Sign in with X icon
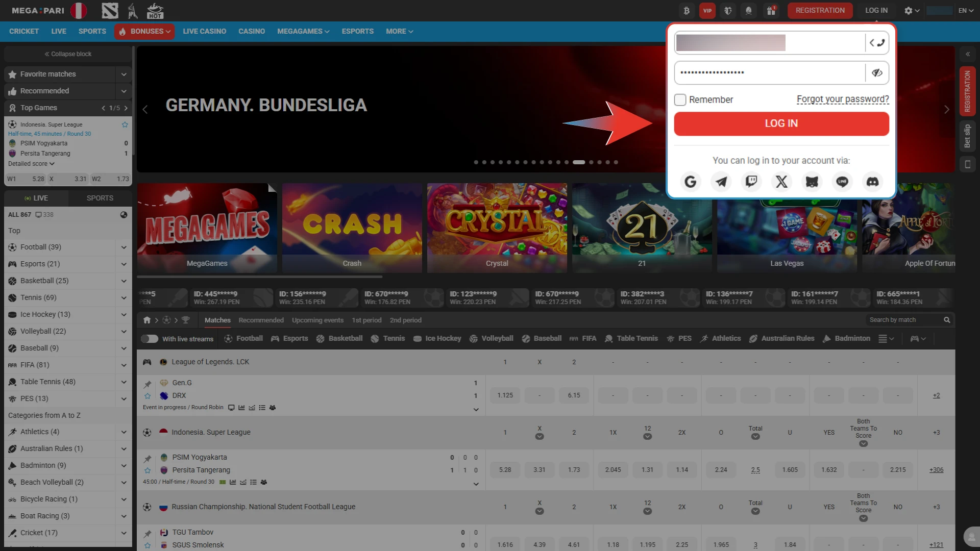 (781, 182)
